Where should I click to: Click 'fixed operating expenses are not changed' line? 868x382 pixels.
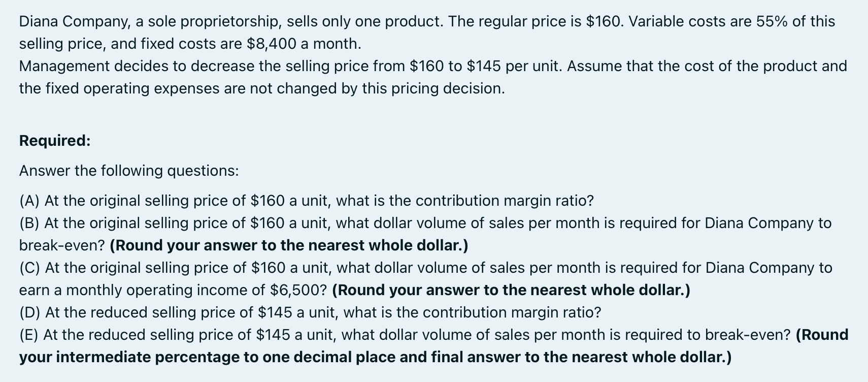(x=262, y=88)
